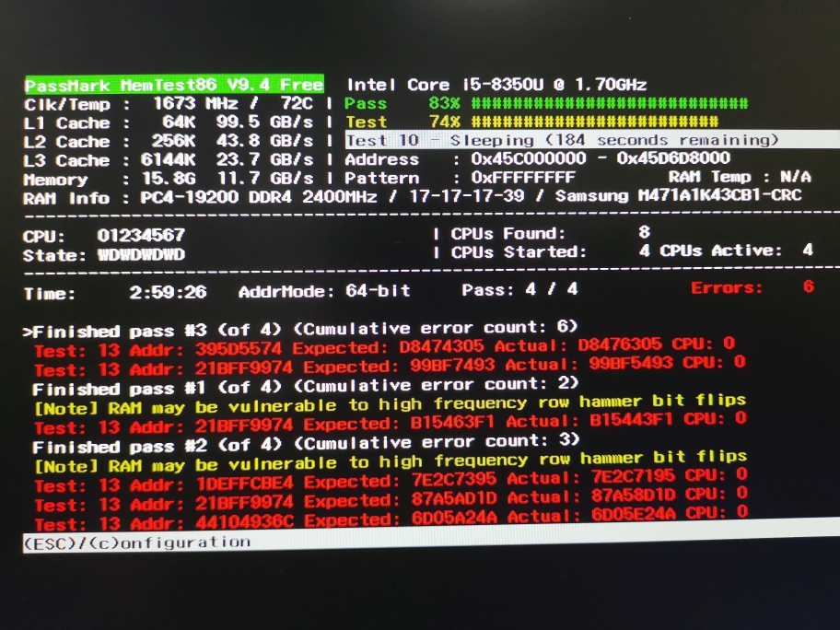
Task: Click the Address 0x45C000000 range
Action: coord(537,158)
